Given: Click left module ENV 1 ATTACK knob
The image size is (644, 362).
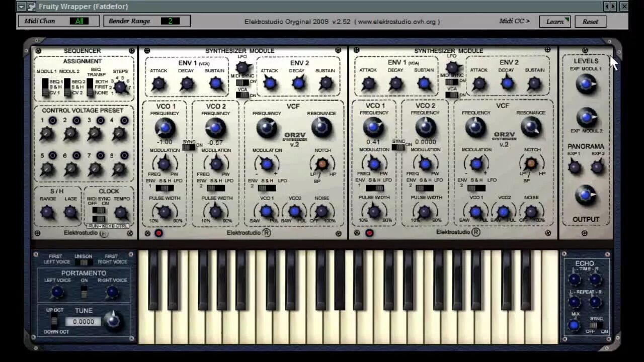Looking at the screenshot, I should pyautogui.click(x=158, y=84).
